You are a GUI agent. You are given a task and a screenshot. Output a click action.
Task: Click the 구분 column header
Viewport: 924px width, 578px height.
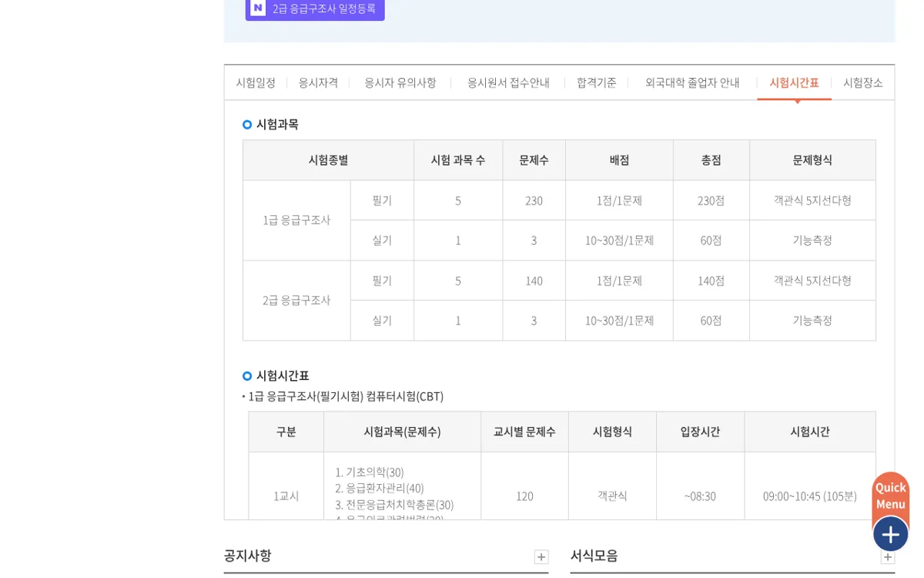[x=286, y=432]
